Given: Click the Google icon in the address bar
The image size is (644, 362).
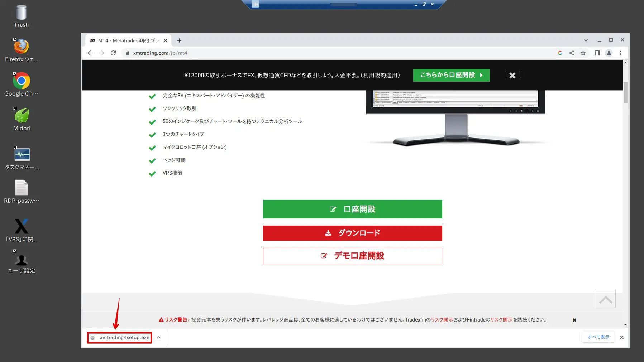Looking at the screenshot, I should 560,53.
